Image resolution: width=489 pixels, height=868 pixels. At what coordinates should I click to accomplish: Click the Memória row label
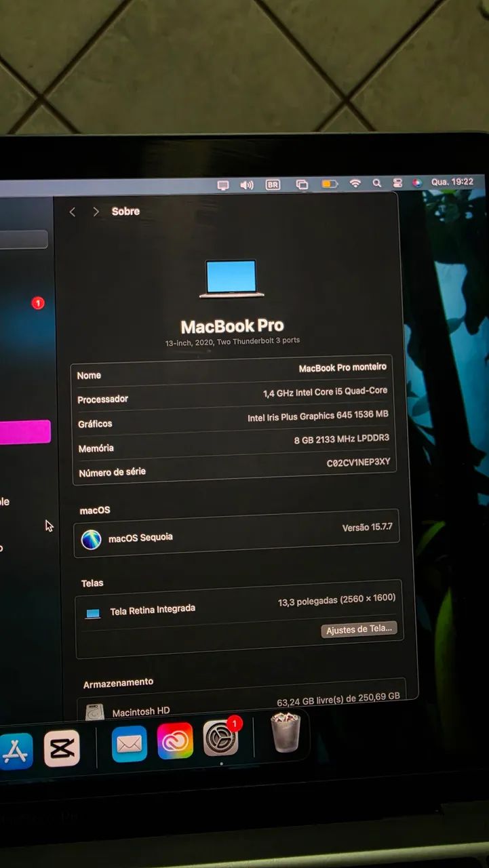[x=96, y=448]
